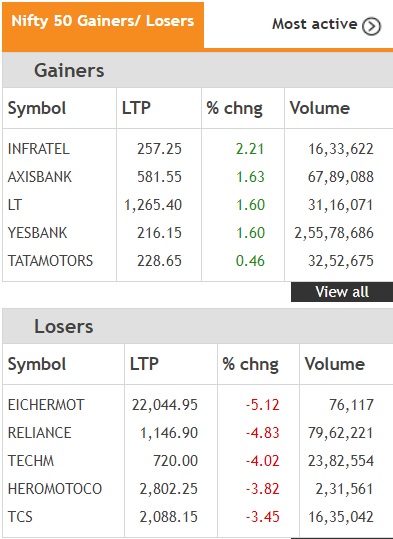Viewport: 393px width, 539px height.
Task: Open the HEROMOTOCO stock link
Action: [55, 488]
